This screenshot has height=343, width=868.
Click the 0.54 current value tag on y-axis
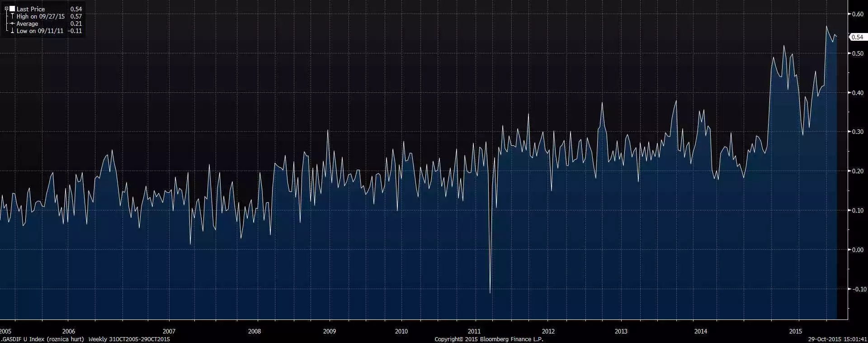click(x=858, y=37)
